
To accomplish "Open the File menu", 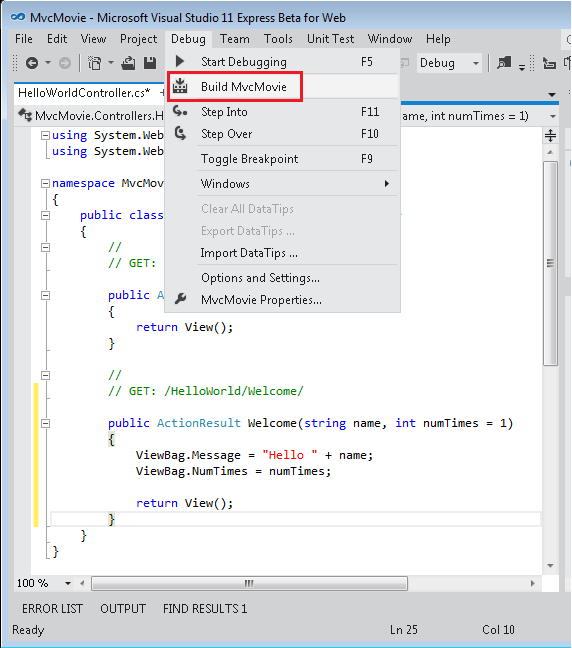I will (24, 39).
